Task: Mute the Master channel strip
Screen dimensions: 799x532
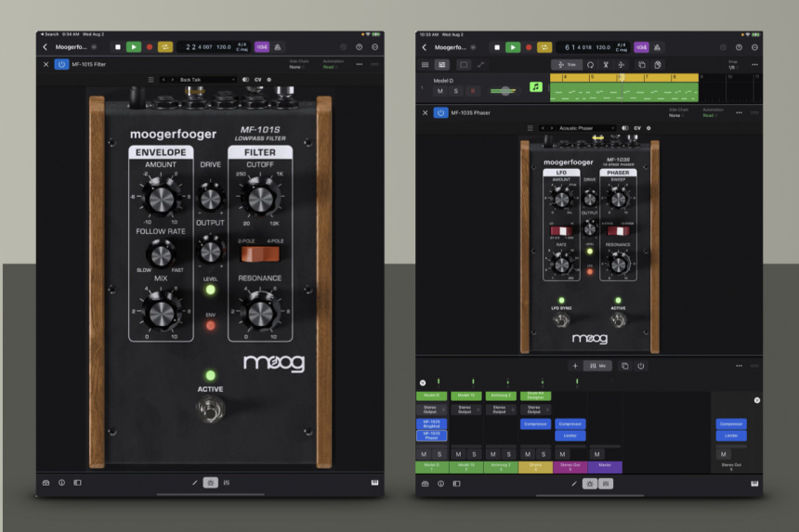Action: click(x=596, y=454)
